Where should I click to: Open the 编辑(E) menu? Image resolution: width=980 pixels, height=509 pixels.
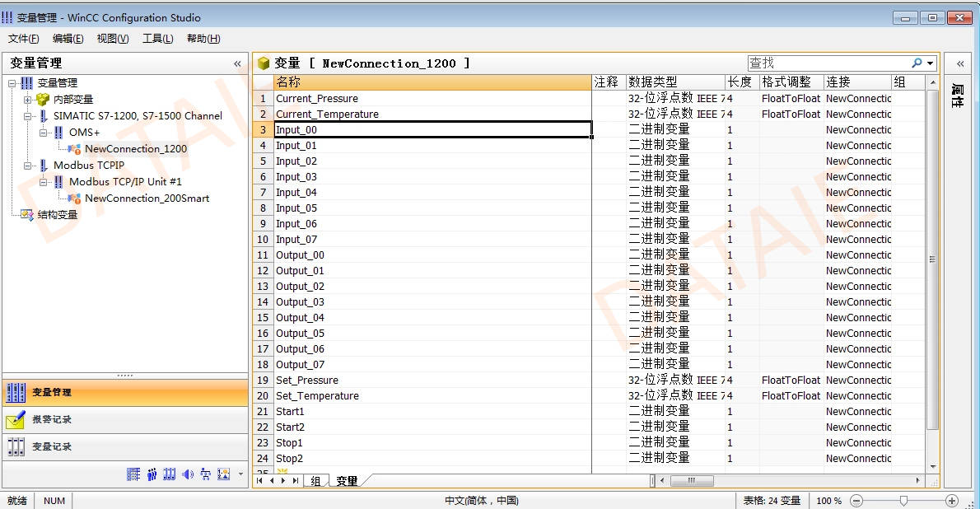(68, 39)
